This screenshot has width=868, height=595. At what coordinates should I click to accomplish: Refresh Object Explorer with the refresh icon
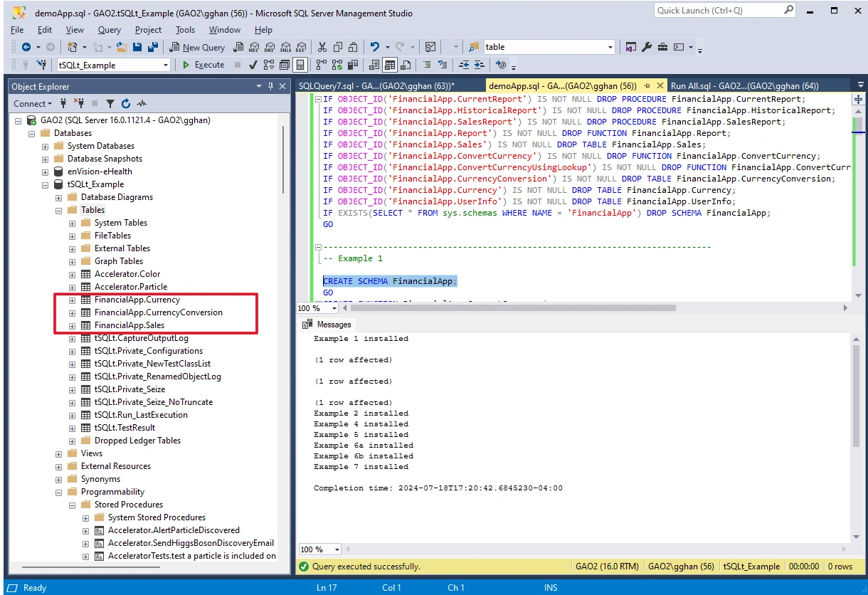pyautogui.click(x=126, y=103)
